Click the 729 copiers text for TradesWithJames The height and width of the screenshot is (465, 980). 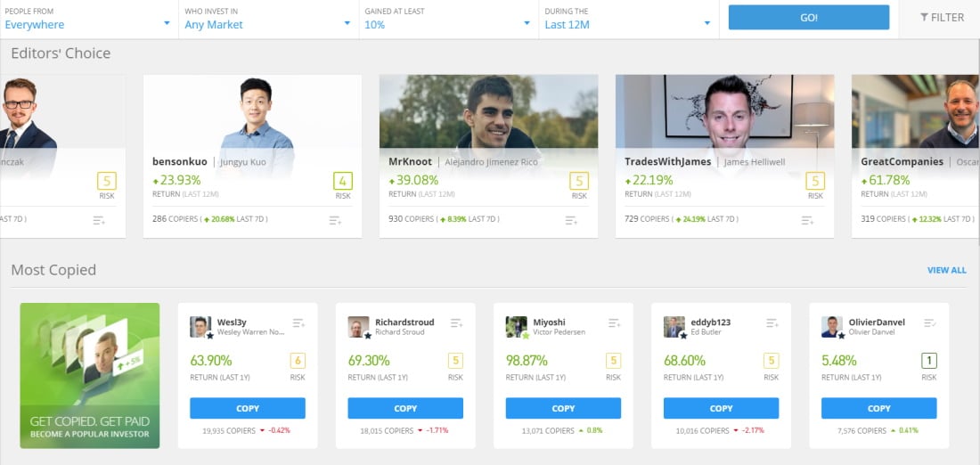(647, 219)
